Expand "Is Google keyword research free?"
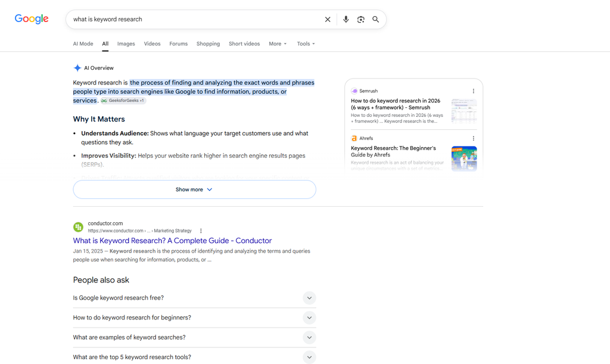This screenshot has height=364, width=610. coord(195,298)
